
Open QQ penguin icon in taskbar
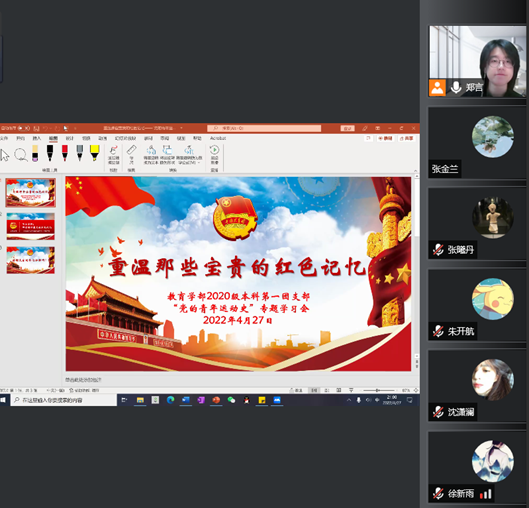coord(247,400)
